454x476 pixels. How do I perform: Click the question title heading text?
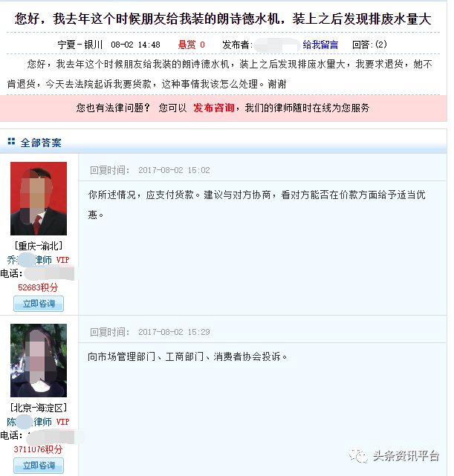point(223,19)
